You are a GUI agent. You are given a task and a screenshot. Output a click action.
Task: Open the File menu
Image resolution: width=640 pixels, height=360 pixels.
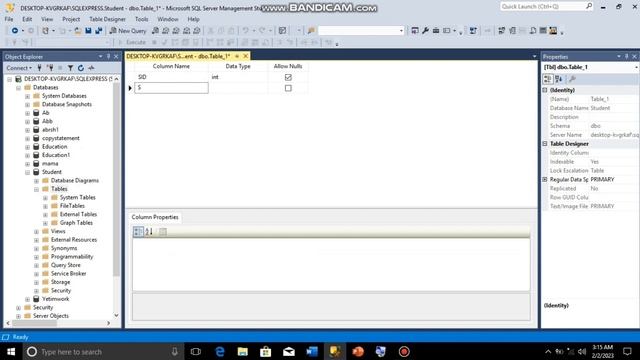pos(9,19)
